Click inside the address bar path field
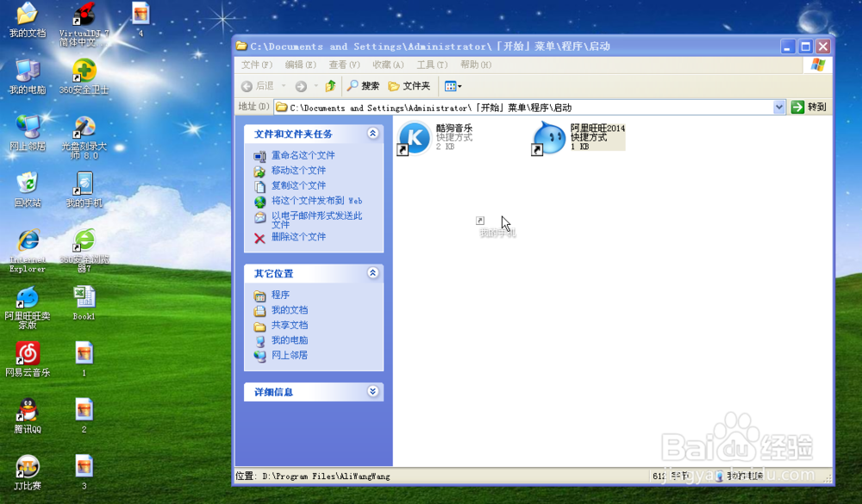Image resolution: width=862 pixels, height=504 pixels. (x=523, y=107)
